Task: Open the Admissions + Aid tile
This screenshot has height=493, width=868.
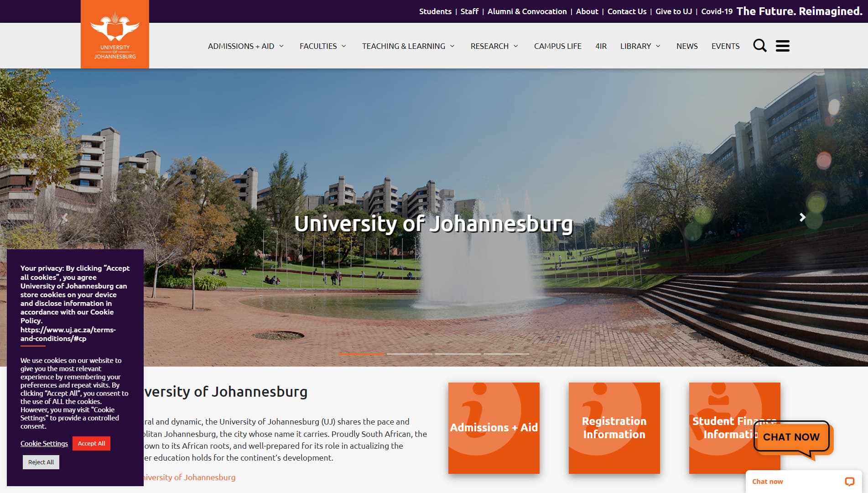Action: click(x=494, y=428)
